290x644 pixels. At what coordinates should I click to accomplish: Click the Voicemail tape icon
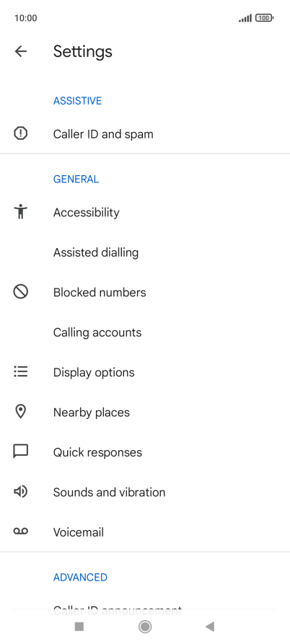coord(20,531)
